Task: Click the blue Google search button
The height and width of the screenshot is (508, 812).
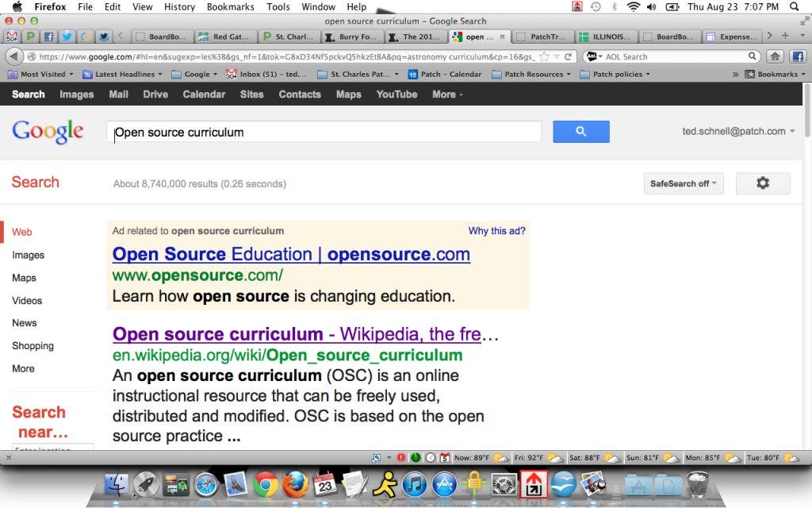Action: coord(581,132)
